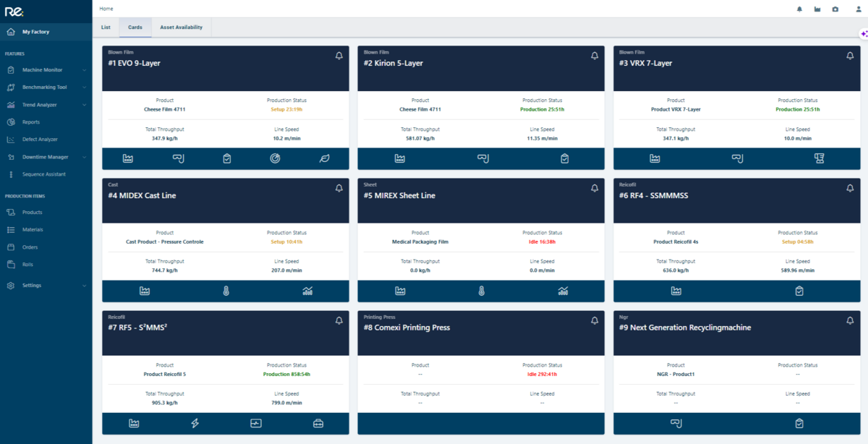This screenshot has height=444, width=868.
Task: Click the goggles icon on #3 VRX 7-Layer card
Action: pos(737,158)
